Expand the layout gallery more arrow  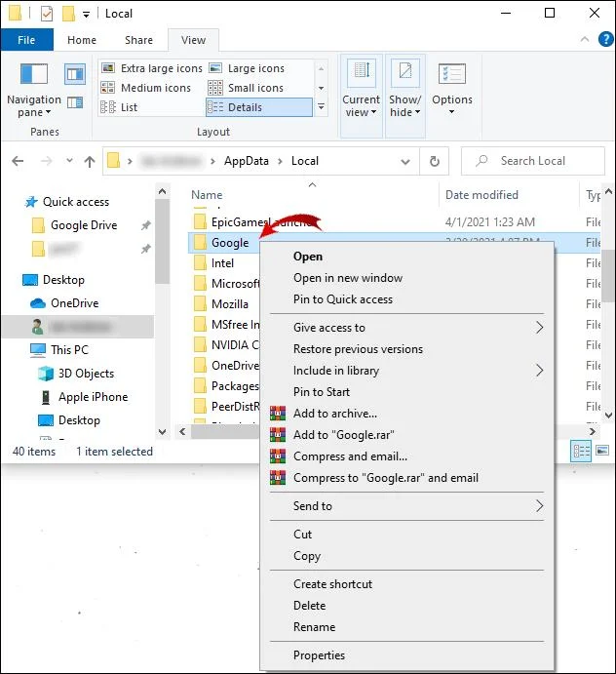(321, 106)
